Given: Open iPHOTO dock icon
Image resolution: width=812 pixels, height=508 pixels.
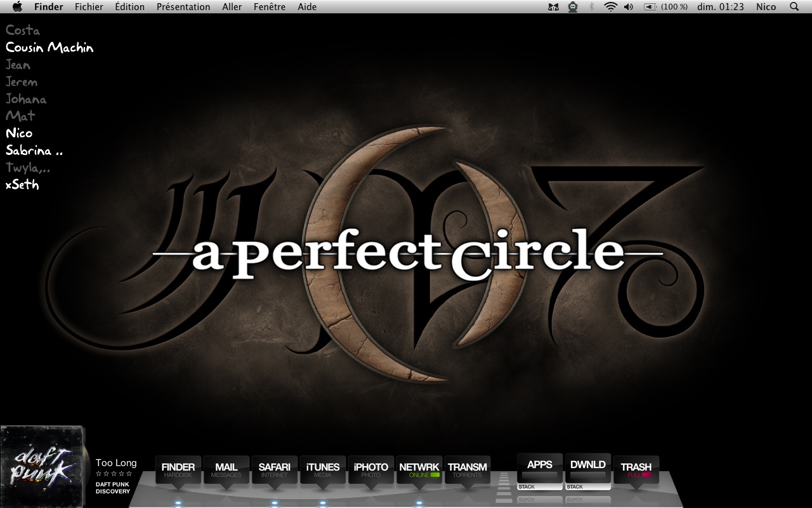Looking at the screenshot, I should pyautogui.click(x=371, y=471).
